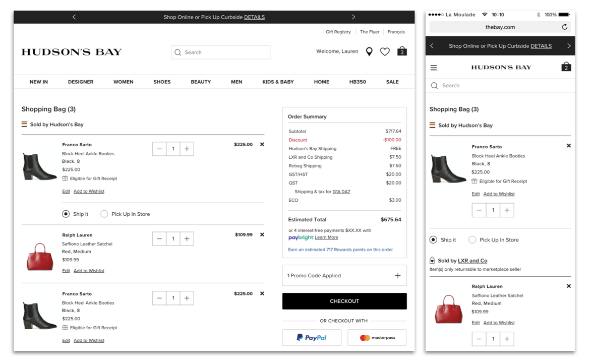Select Pick Up In Store in mobile view
The image size is (594, 364).
pos(472,240)
